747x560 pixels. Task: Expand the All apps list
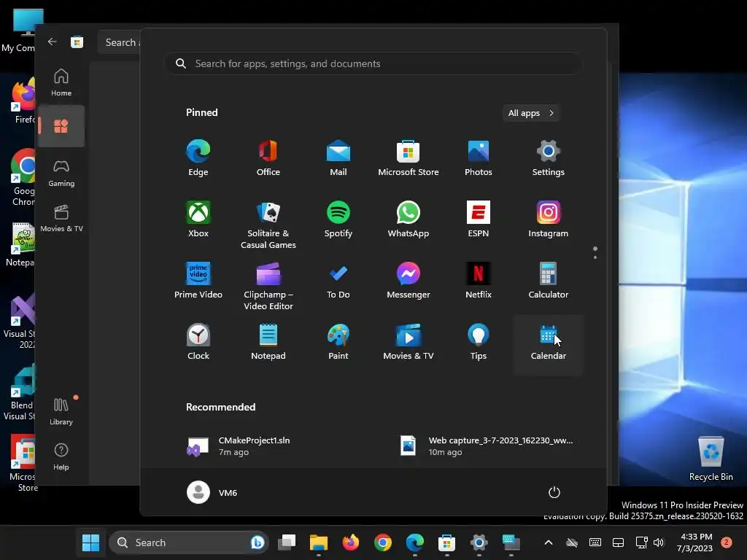point(531,113)
